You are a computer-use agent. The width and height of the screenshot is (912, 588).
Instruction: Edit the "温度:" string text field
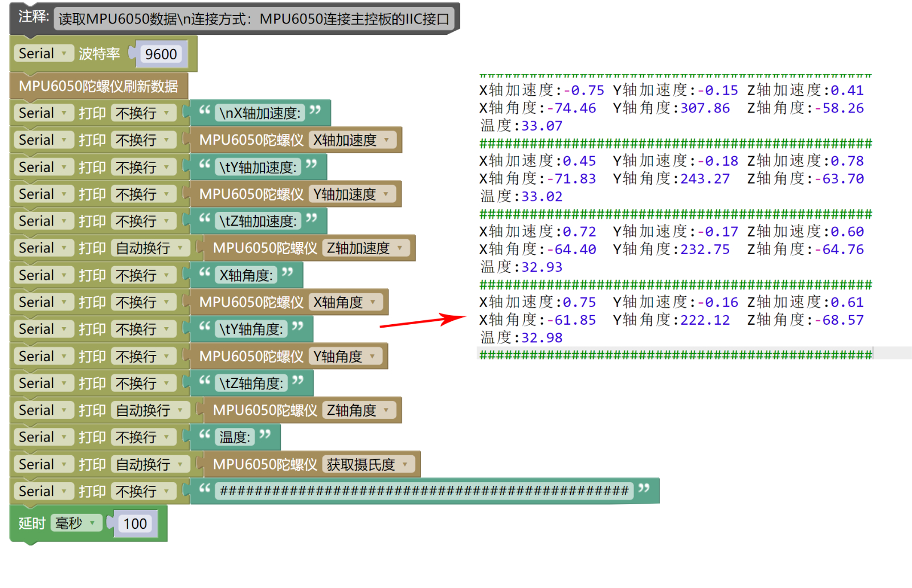(x=235, y=438)
